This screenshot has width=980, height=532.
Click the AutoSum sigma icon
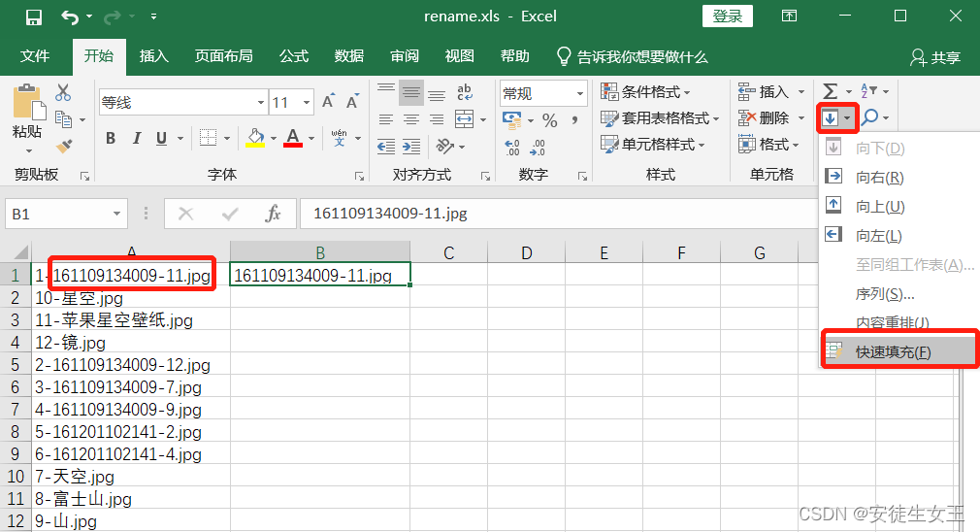click(x=830, y=92)
